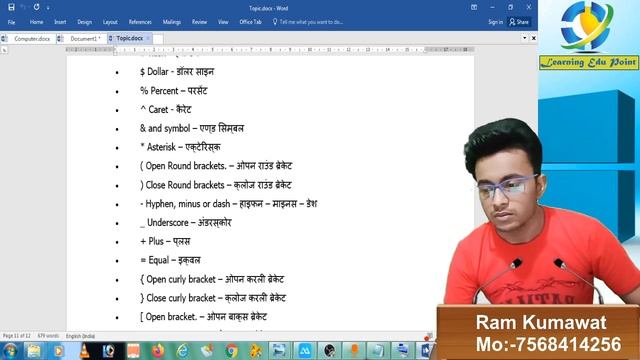
Task: Close the Topic.docx tab with its x
Action: point(148,38)
